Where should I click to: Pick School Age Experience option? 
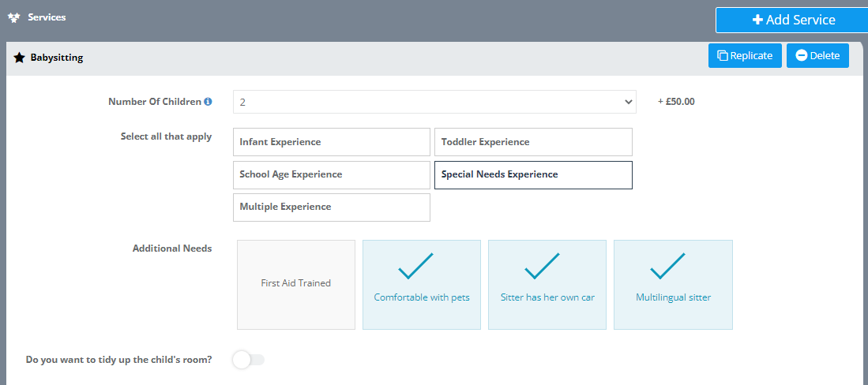pyautogui.click(x=331, y=175)
